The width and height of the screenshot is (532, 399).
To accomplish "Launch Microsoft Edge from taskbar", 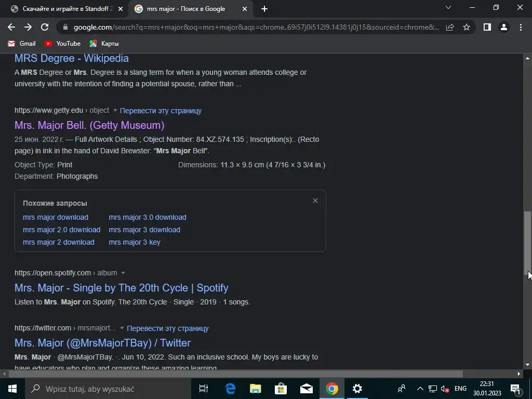I will [230, 389].
